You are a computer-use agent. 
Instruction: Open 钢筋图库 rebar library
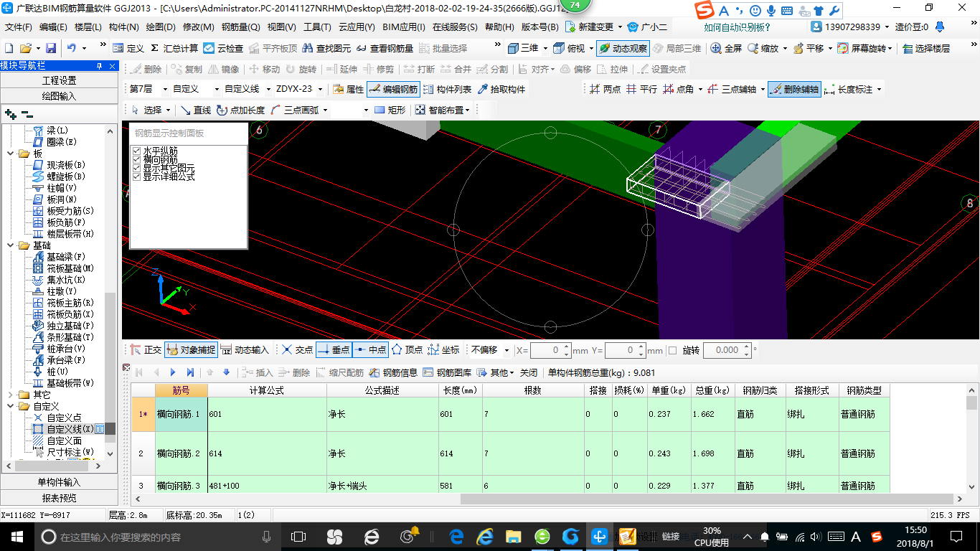click(447, 372)
